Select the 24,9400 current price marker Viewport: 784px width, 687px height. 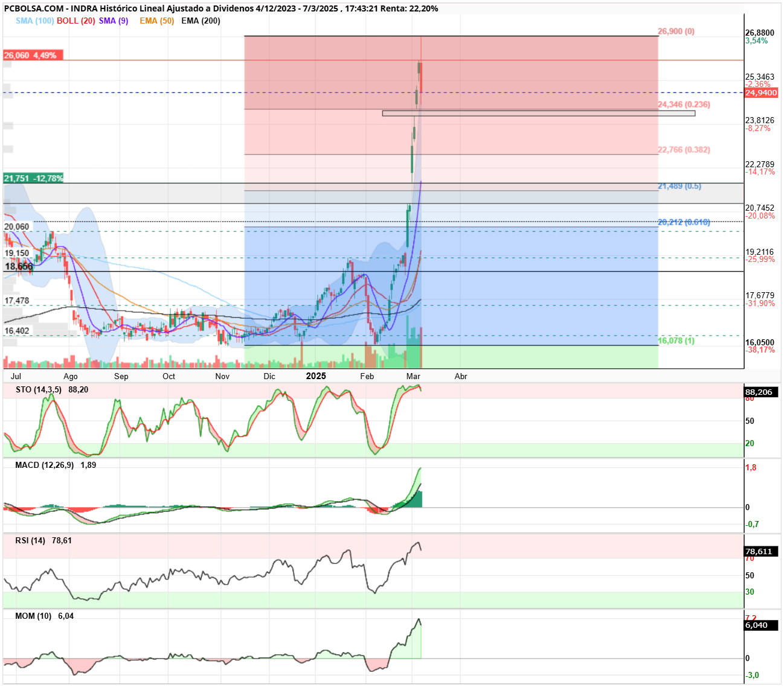[761, 92]
